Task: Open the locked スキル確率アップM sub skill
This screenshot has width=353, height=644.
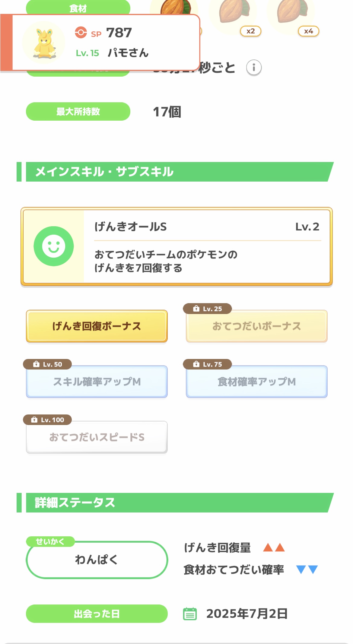Action: click(x=97, y=382)
